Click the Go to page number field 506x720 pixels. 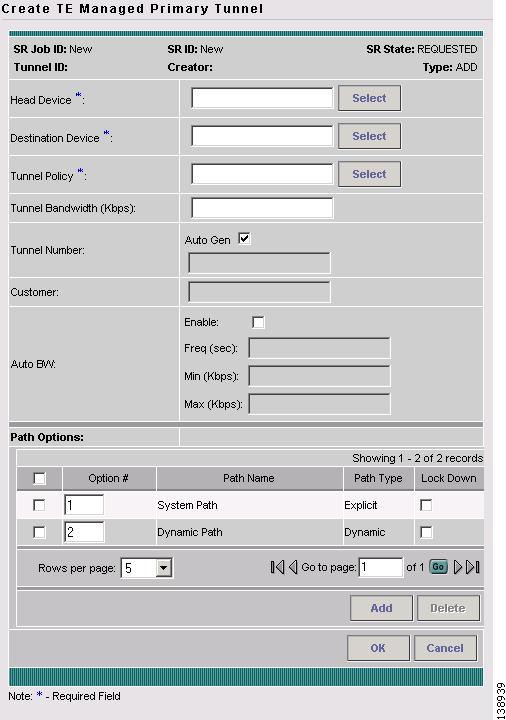click(380, 567)
